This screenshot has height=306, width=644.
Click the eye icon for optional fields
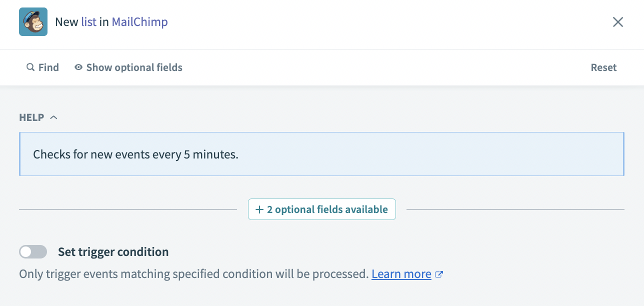click(78, 67)
